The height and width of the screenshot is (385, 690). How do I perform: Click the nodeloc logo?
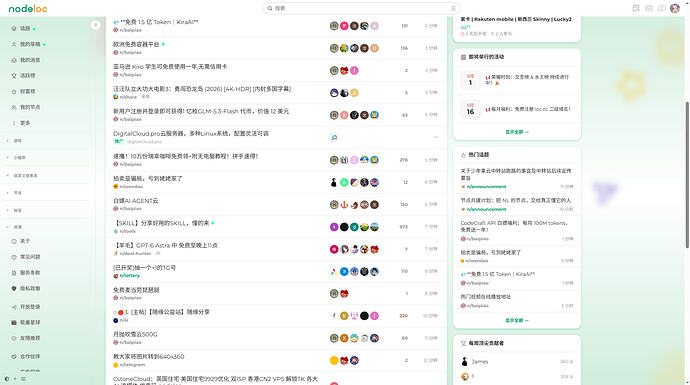(x=28, y=8)
